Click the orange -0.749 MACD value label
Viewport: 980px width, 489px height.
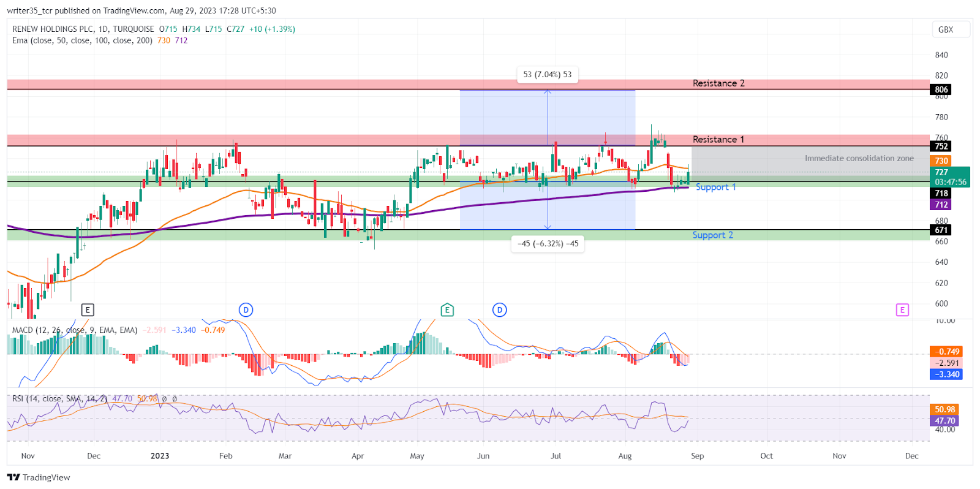[947, 352]
